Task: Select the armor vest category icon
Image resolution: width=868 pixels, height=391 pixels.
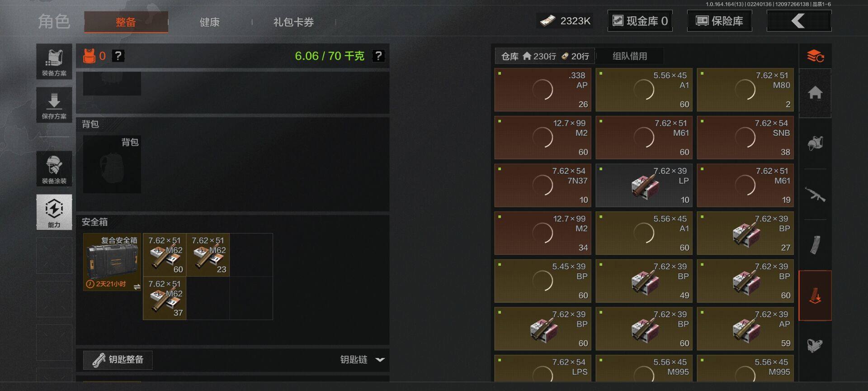Action: (x=815, y=143)
